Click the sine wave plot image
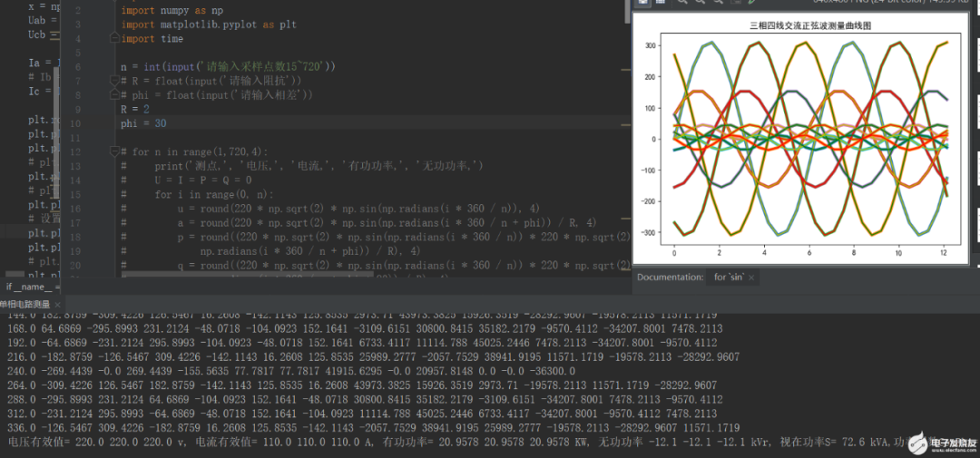Image resolution: width=980 pixels, height=458 pixels. [x=800, y=139]
